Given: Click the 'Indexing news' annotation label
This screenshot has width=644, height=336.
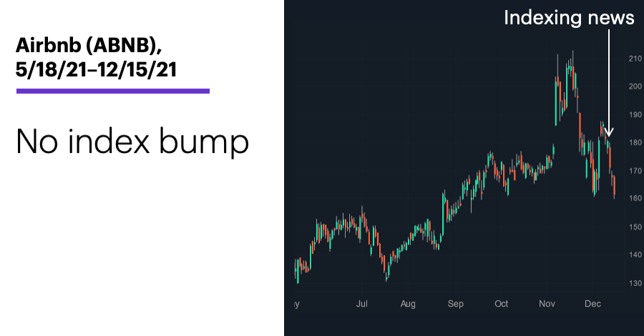Looking at the screenshot, I should [569, 18].
